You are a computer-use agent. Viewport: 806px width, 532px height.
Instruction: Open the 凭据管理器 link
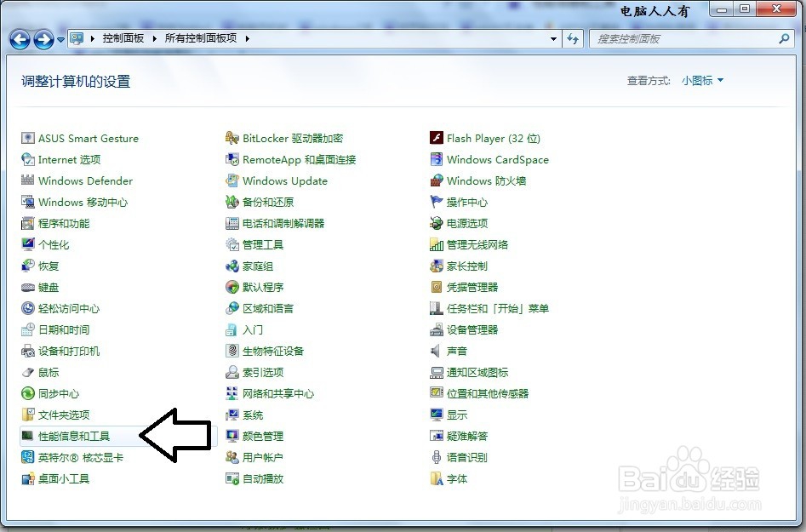click(x=472, y=288)
